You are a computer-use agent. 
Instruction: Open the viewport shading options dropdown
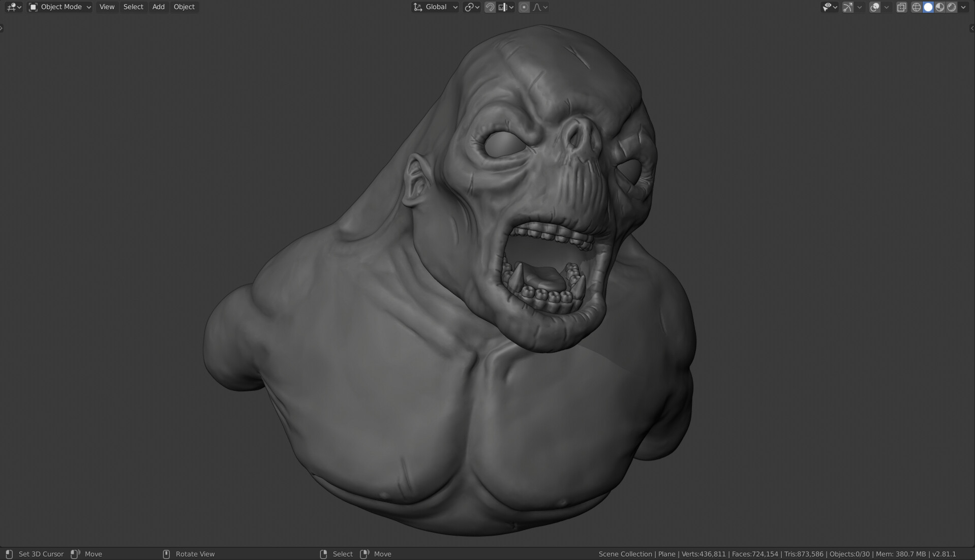point(963,7)
